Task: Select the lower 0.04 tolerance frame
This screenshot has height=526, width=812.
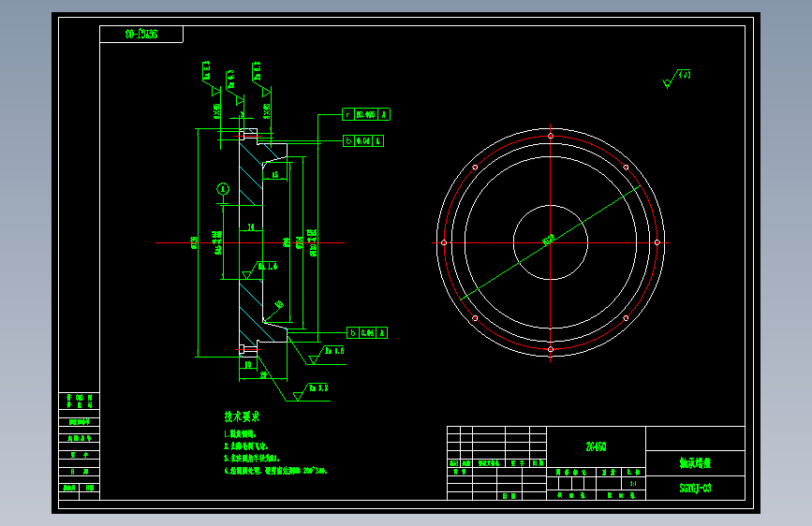Action: (367, 333)
